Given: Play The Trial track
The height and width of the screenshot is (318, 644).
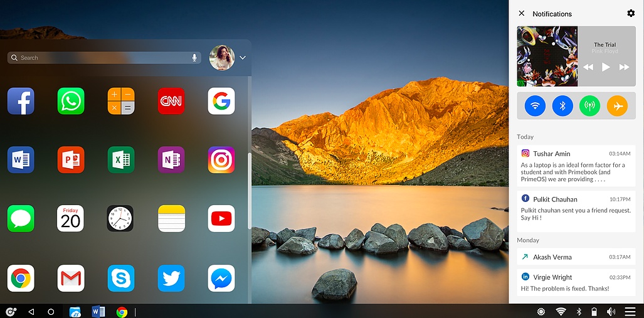Looking at the screenshot, I should coord(606,67).
